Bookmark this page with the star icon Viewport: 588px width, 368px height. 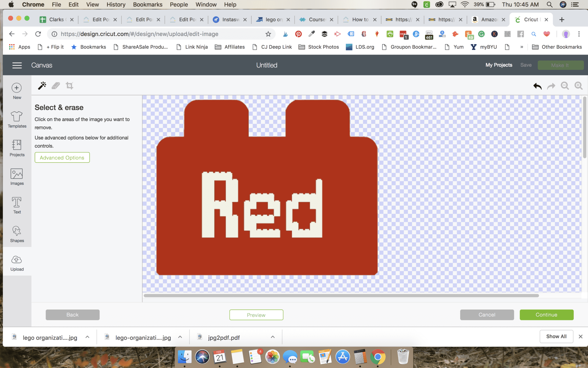268,34
